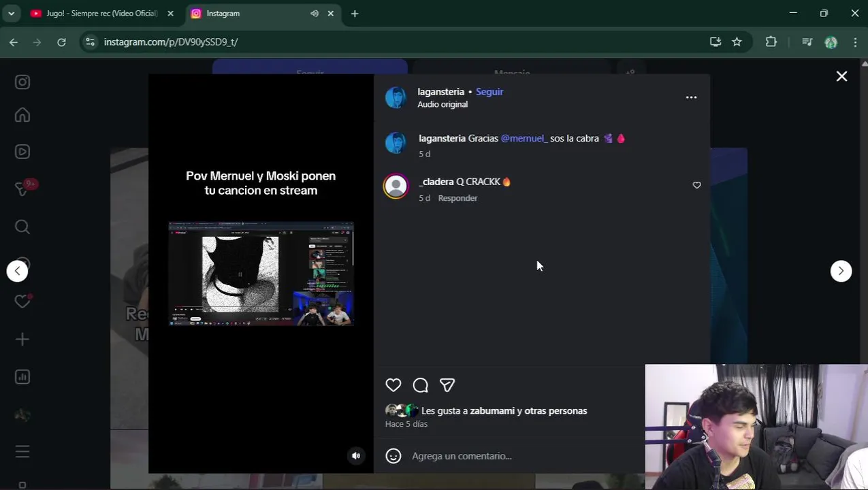Screen dimensions: 868x490
Task: Go to Instagram Home from the sidebar
Action: (x=22, y=115)
